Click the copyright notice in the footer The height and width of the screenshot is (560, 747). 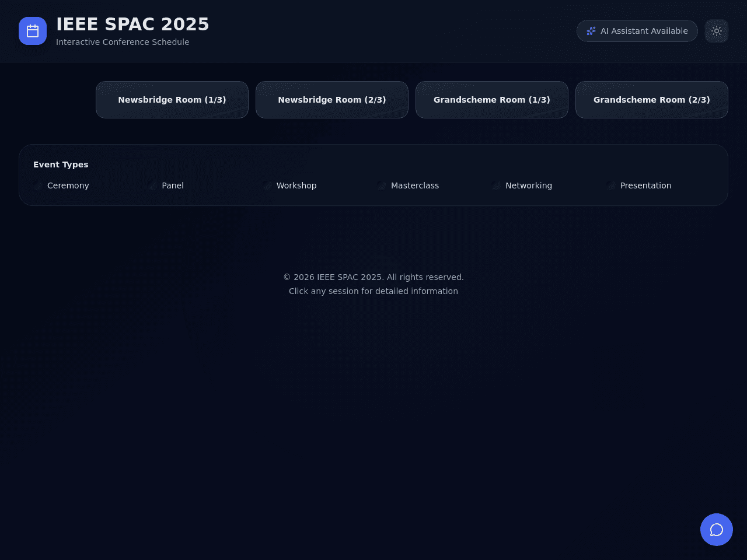373,277
